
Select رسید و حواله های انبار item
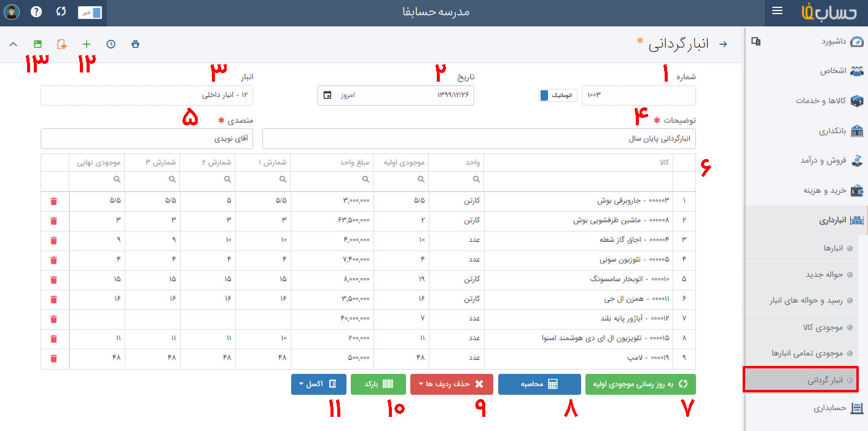coord(806,301)
